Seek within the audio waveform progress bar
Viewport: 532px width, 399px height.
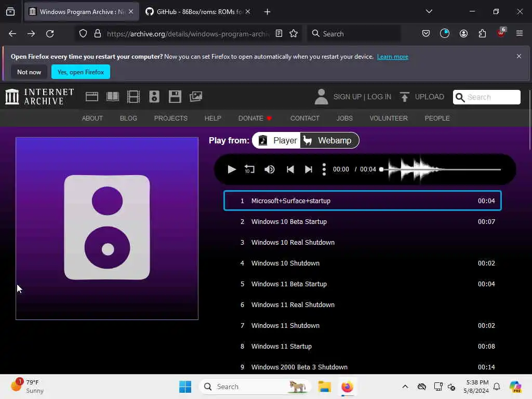click(441, 169)
